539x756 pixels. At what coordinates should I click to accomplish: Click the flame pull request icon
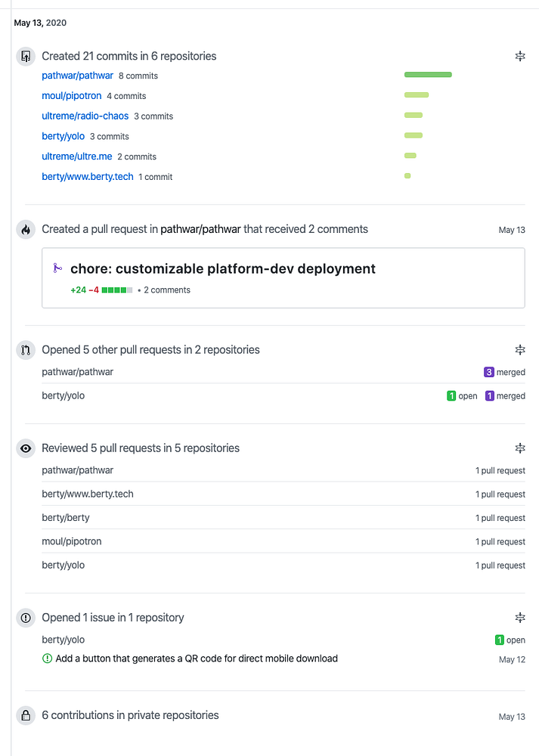click(26, 230)
